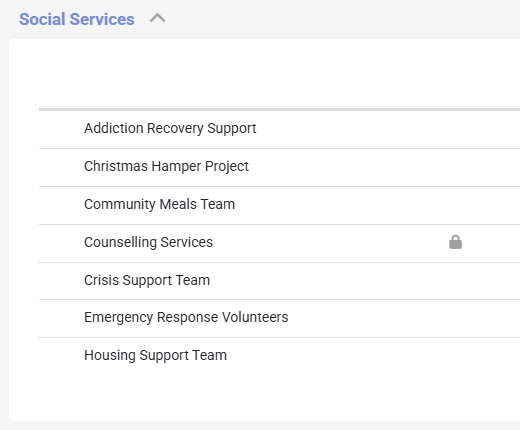Pick the locked Counselling Services group name
The height and width of the screenshot is (430, 520).
coord(148,242)
